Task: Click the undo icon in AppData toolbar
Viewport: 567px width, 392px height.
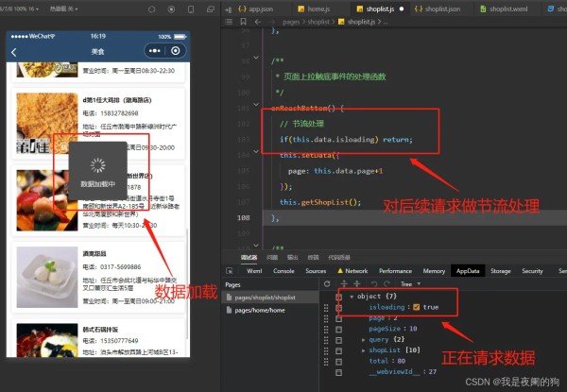Action: pos(374,284)
